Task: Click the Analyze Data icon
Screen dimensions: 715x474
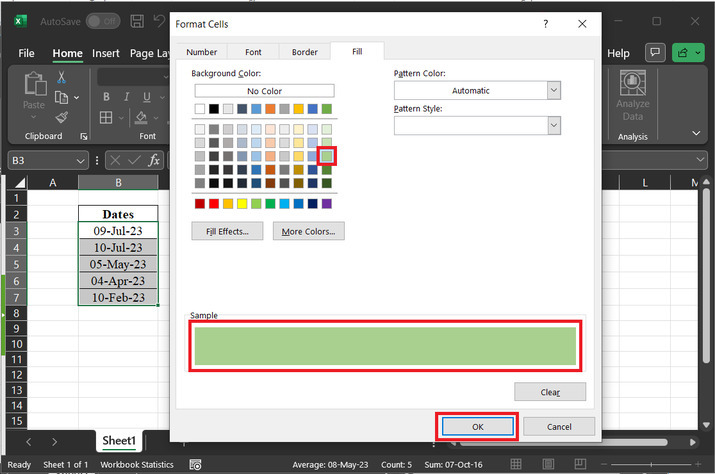Action: point(632,83)
